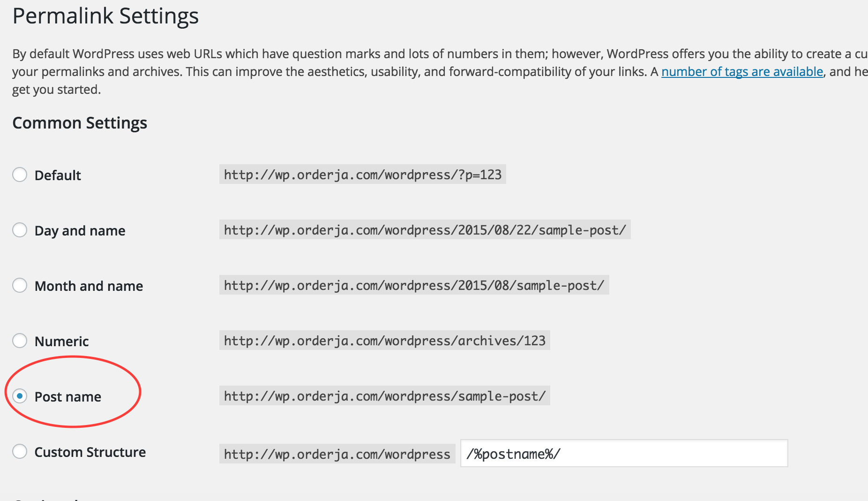The width and height of the screenshot is (868, 501).
Task: Pick the Numeric permalink radio button
Action: coord(20,341)
